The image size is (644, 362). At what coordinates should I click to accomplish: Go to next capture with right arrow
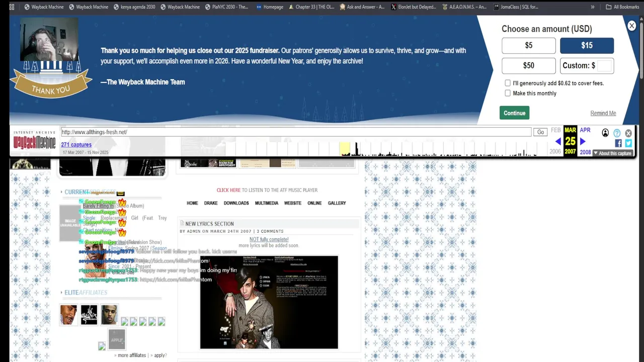583,142
